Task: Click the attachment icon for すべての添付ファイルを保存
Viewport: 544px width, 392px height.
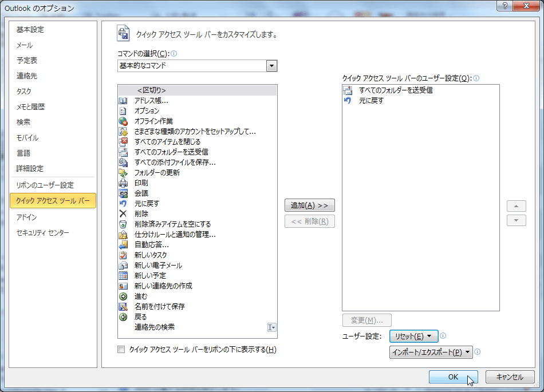Action: click(123, 162)
